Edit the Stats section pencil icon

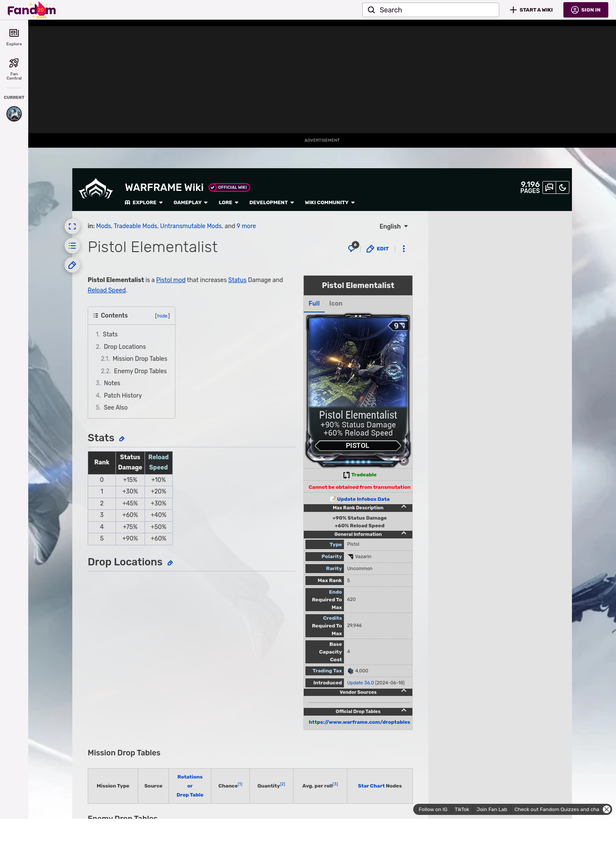click(122, 439)
